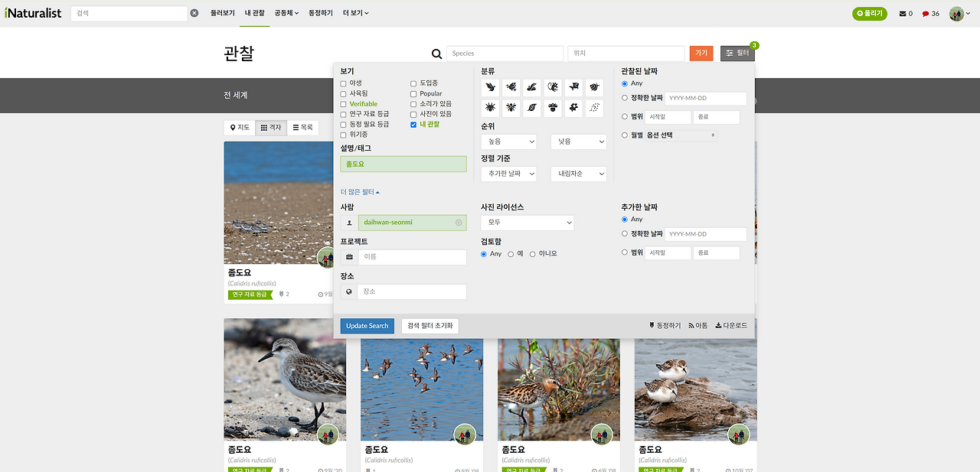Uncheck the 내 관찰 checkbox
Screen dimensions: 980x472
413,123
